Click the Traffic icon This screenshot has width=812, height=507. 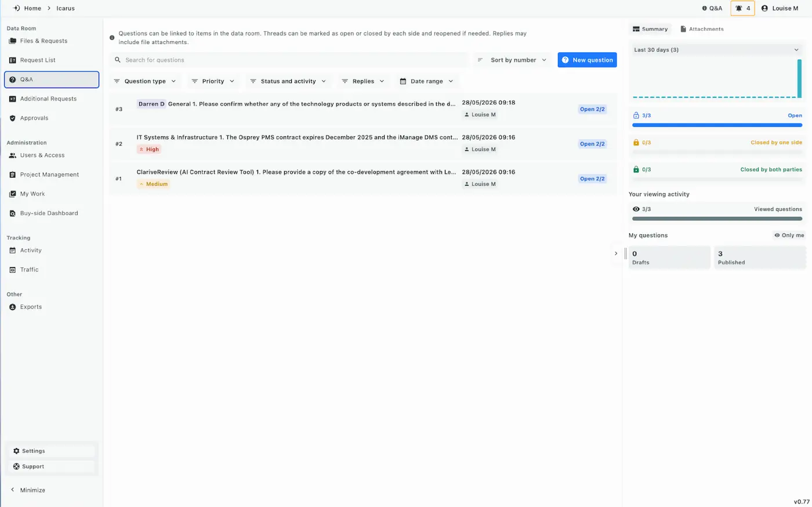click(13, 270)
